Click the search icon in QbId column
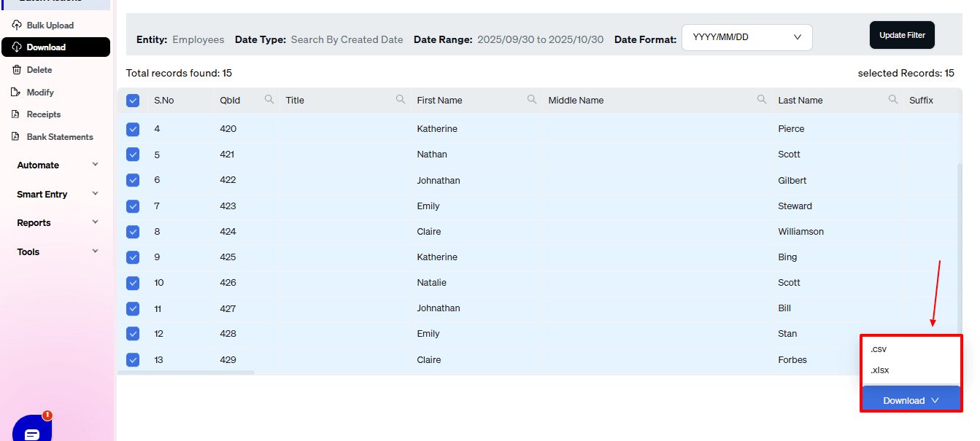The height and width of the screenshot is (441, 980). [x=269, y=100]
